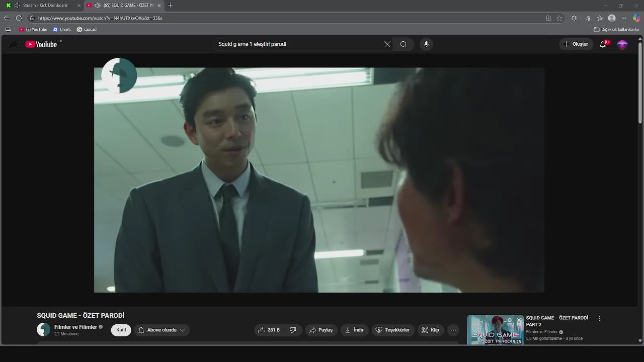Open Filmler ve Filimler channel name link
Image resolution: width=644 pixels, height=362 pixels.
[75, 327]
